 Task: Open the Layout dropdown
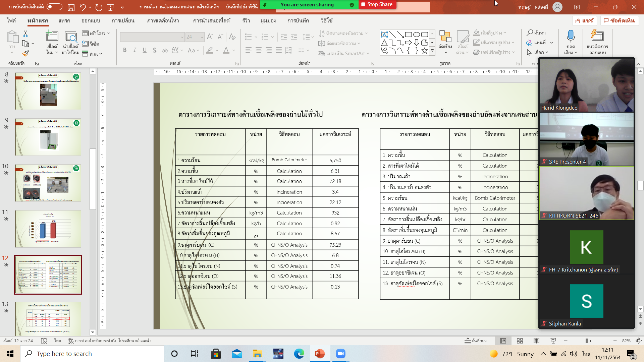(96, 33)
